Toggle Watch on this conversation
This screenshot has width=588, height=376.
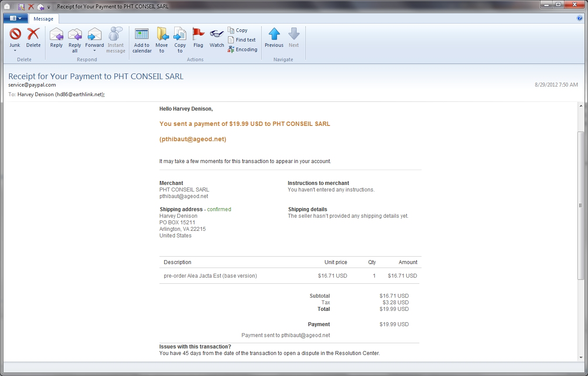pos(217,38)
